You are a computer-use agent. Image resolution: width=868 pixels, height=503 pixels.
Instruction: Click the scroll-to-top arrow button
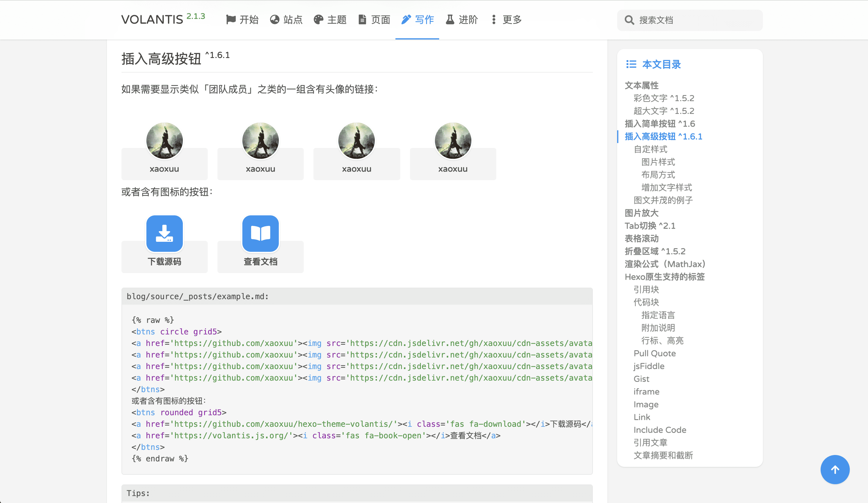(835, 470)
